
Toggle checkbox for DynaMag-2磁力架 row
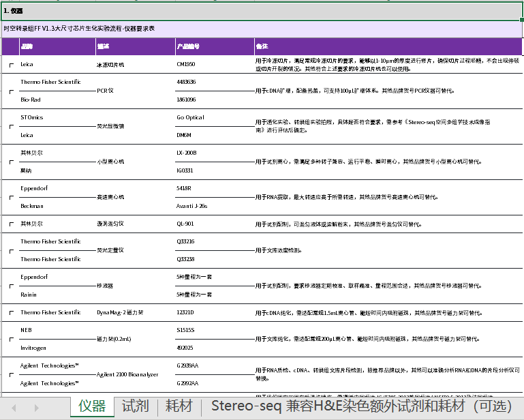coord(12,313)
